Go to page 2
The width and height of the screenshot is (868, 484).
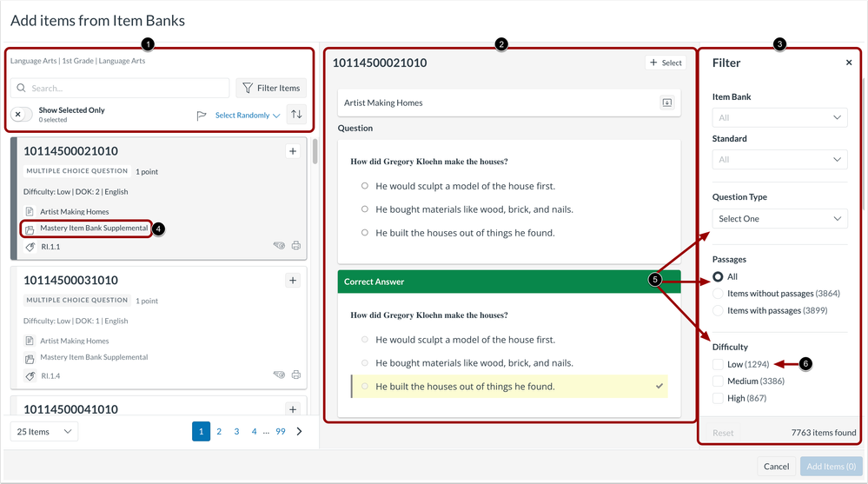219,431
